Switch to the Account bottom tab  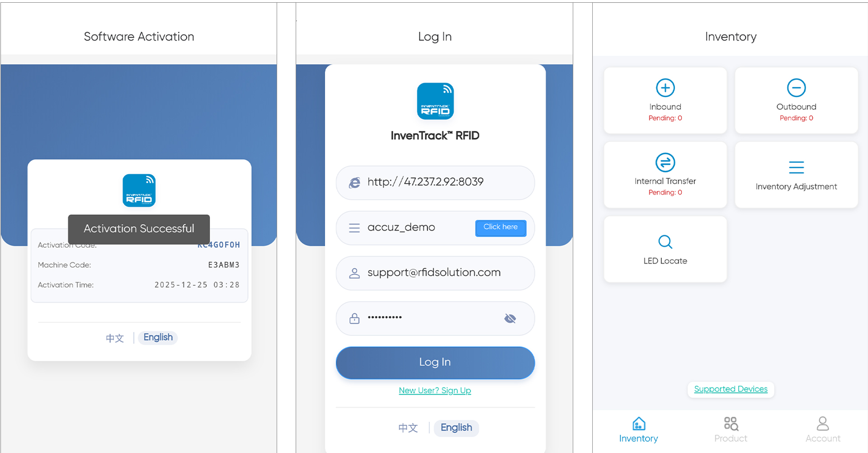coord(823,430)
